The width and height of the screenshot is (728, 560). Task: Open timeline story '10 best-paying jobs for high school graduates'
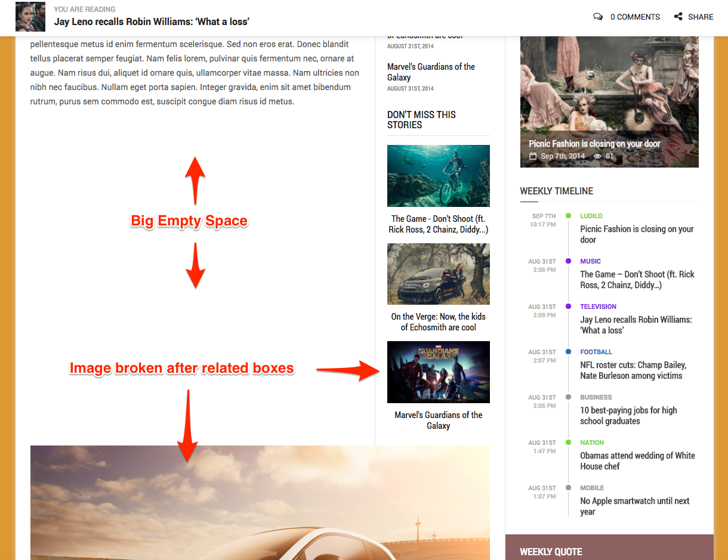coord(629,416)
